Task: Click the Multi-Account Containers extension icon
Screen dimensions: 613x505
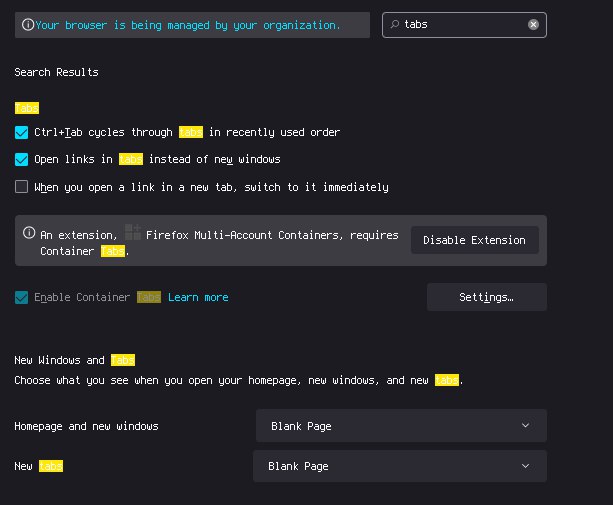Action: pyautogui.click(x=133, y=232)
